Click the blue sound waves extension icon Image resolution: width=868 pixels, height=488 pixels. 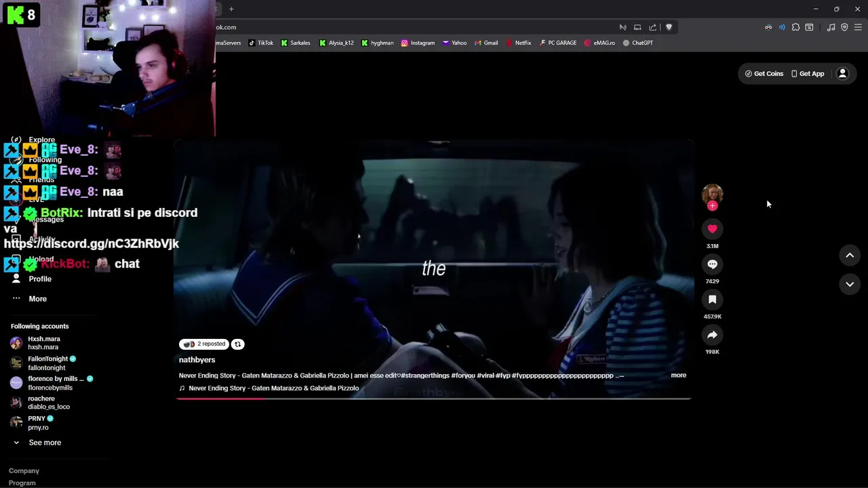(x=782, y=27)
